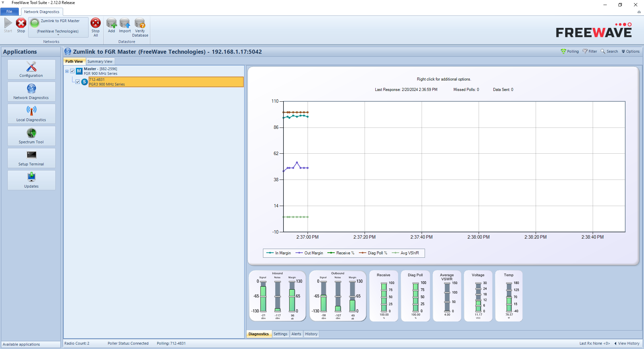Viewport: 644px width, 349px height.
Task: Select the Network Diagnostics ribbon tab
Action: coord(42,12)
